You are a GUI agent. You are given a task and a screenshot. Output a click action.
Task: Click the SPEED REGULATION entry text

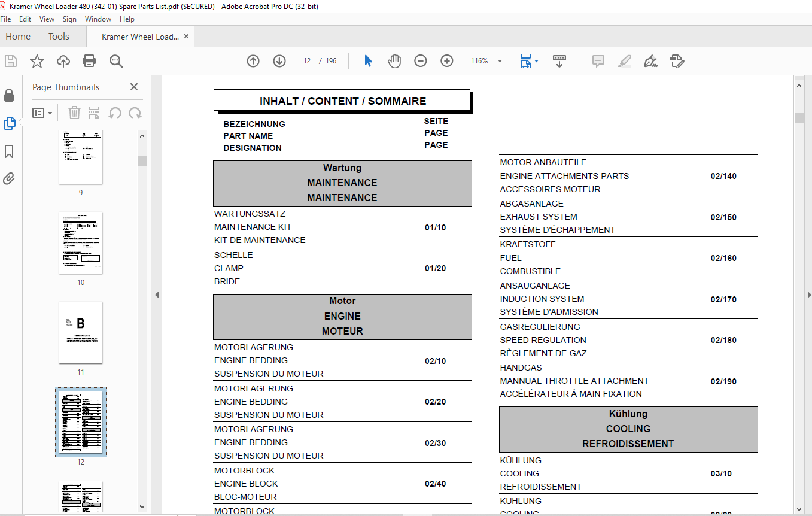click(543, 340)
